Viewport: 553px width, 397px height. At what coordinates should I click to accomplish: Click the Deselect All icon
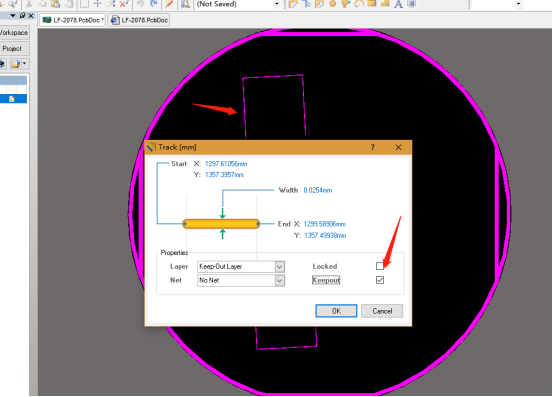[111, 4]
